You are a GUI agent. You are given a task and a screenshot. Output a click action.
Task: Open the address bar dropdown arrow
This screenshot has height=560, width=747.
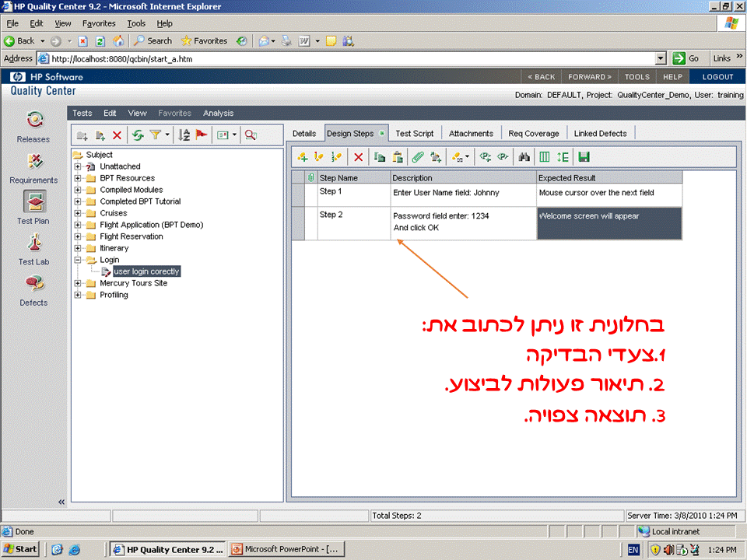661,58
